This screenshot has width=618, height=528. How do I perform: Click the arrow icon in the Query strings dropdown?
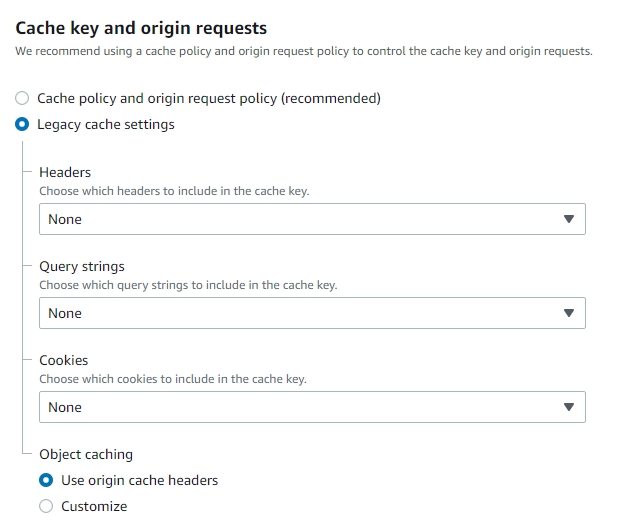point(569,313)
